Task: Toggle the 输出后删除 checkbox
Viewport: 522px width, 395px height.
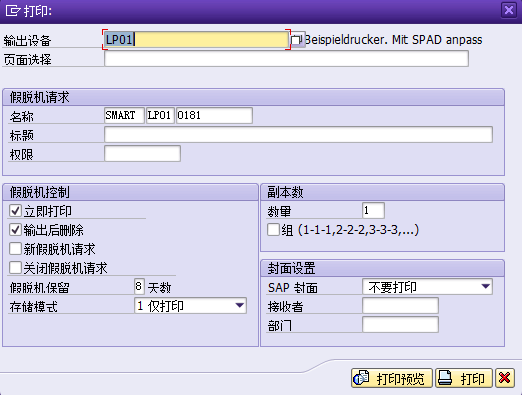Action: pos(15,230)
